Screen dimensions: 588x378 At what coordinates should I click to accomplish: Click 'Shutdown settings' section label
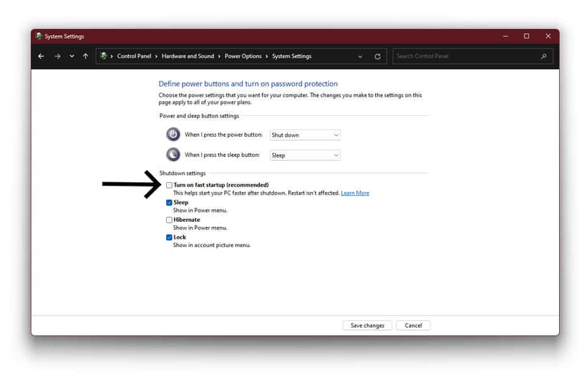[182, 173]
